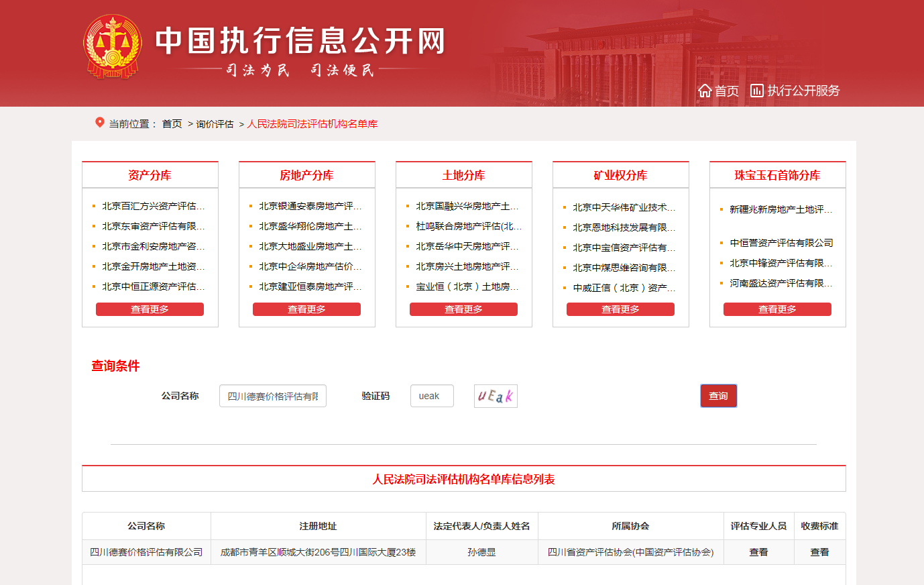Click the home icon beside 首页
Screen dimensions: 924x585
[x=705, y=91]
